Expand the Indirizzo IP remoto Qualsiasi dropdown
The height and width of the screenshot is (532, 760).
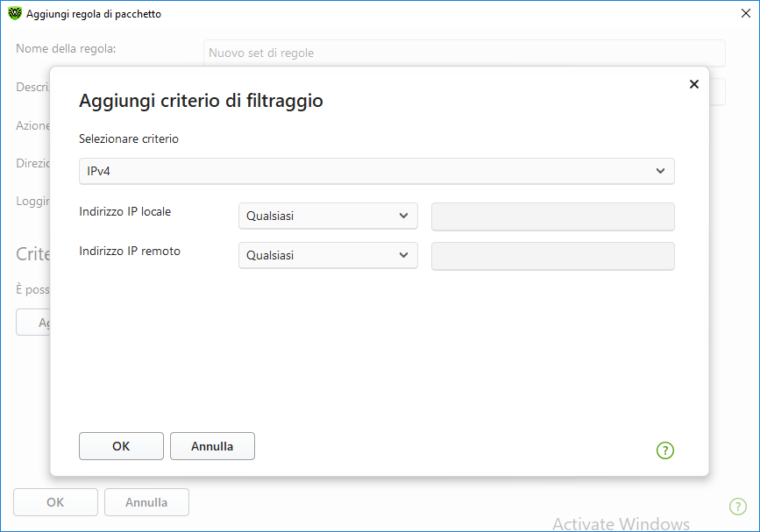click(x=328, y=256)
